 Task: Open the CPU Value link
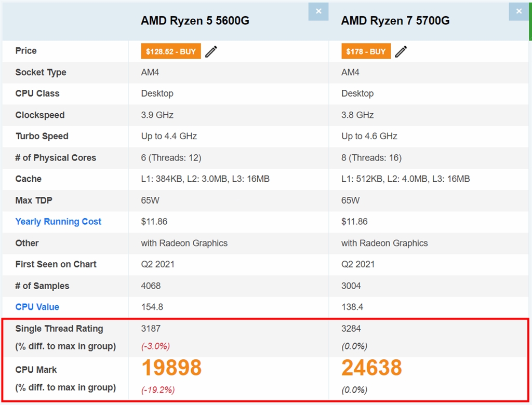point(37,307)
